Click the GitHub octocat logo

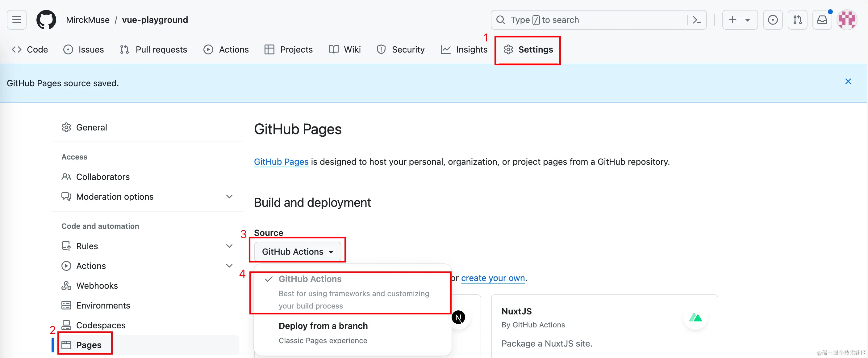(46, 20)
